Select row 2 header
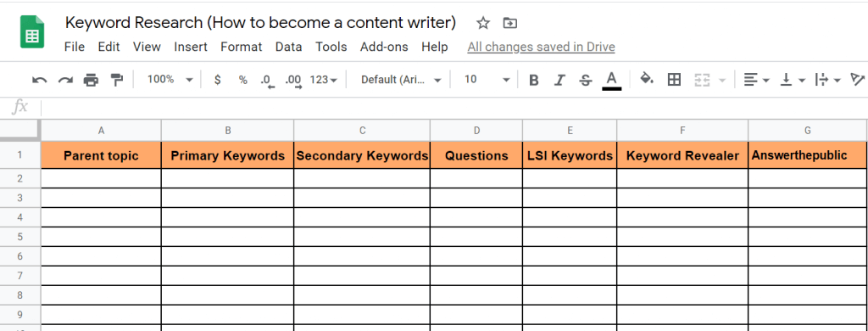868x331 pixels. pyautogui.click(x=20, y=178)
